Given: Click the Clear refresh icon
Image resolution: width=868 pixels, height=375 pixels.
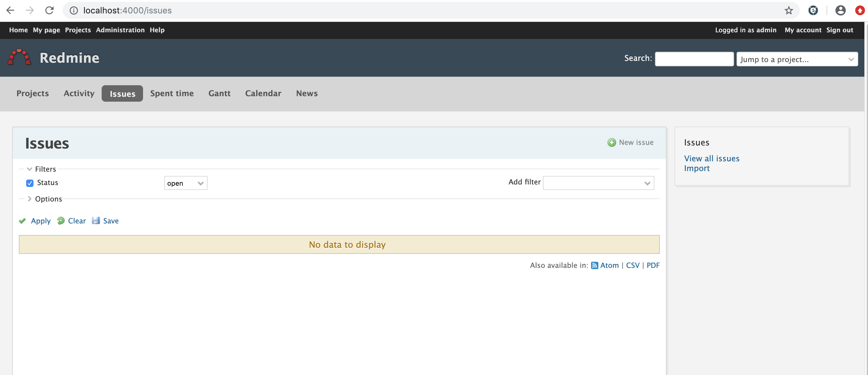Looking at the screenshot, I should (61, 221).
